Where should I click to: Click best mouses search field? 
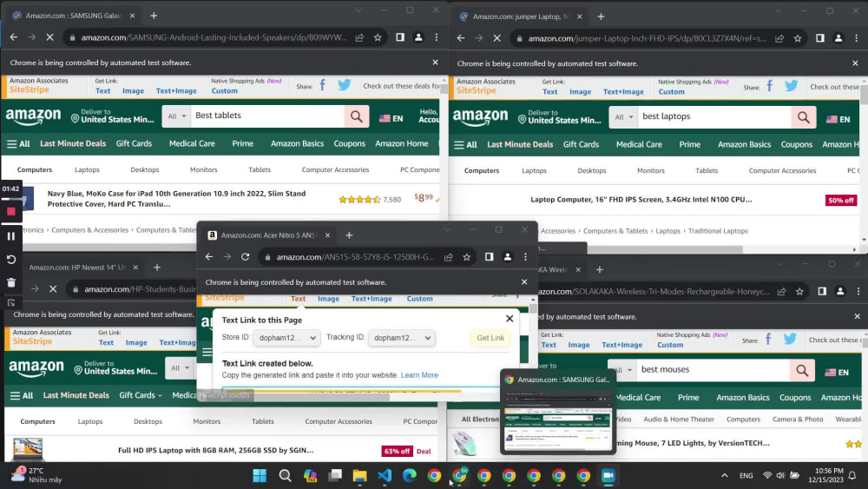[713, 370]
